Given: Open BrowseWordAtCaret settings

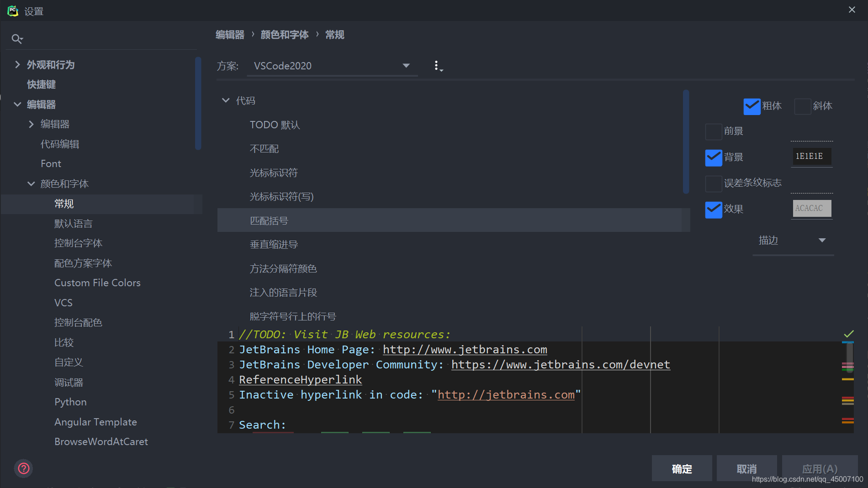Looking at the screenshot, I should pos(101,442).
